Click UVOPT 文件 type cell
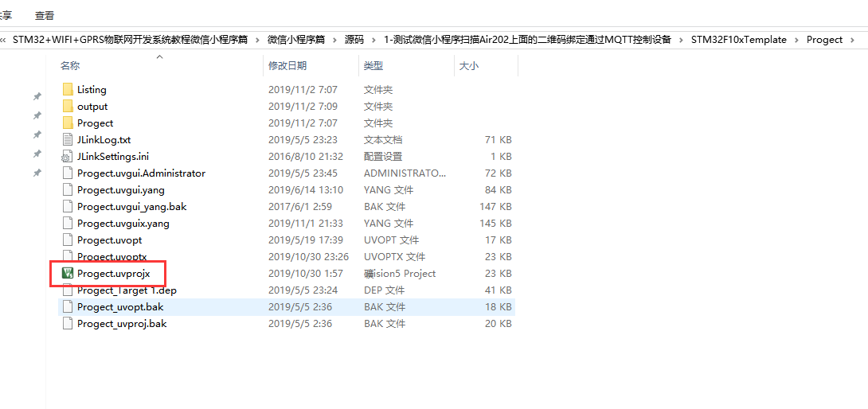The width and height of the screenshot is (868, 409). point(391,240)
